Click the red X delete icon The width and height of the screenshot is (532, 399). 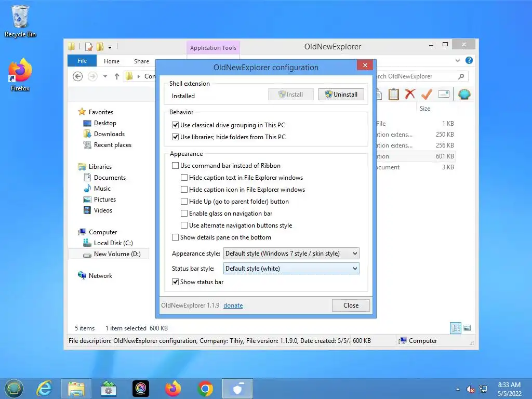click(x=410, y=94)
